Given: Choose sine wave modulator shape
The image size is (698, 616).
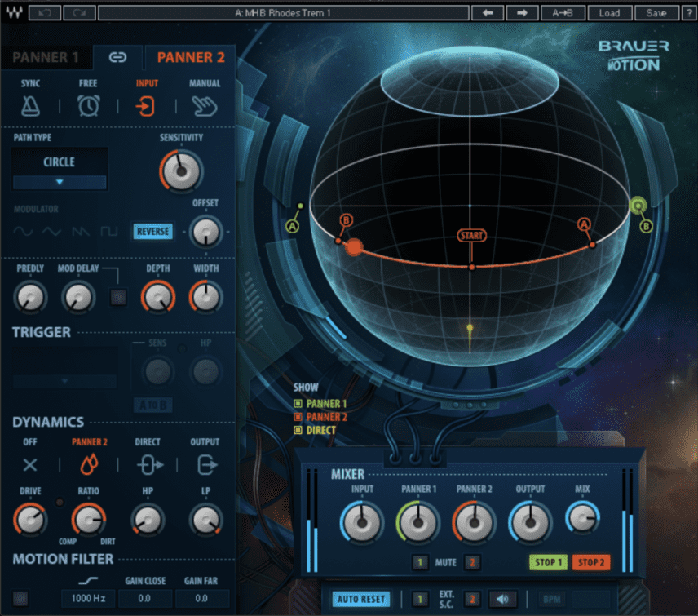Looking at the screenshot, I should coord(23,231).
